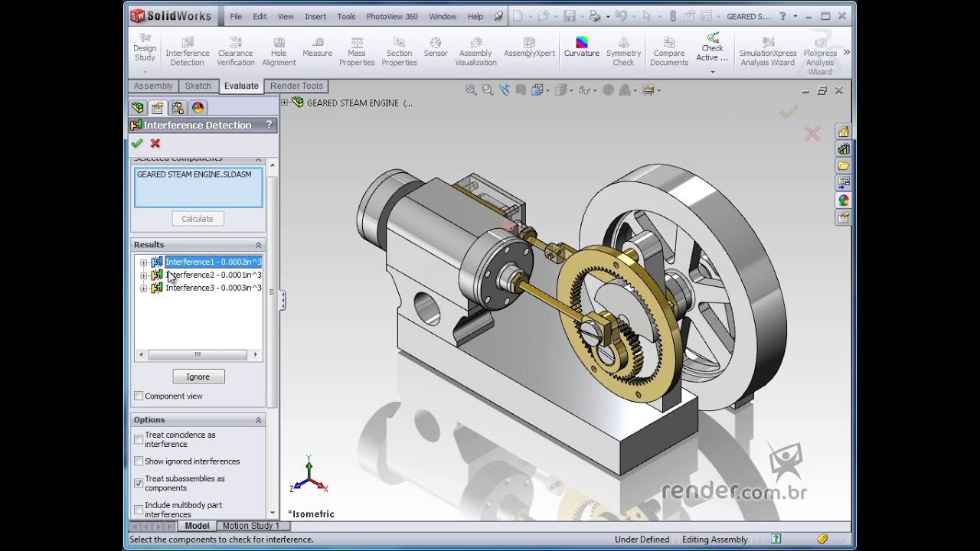Viewport: 980px width, 551px height.
Task: Switch to the Render Tools tab
Action: (296, 86)
